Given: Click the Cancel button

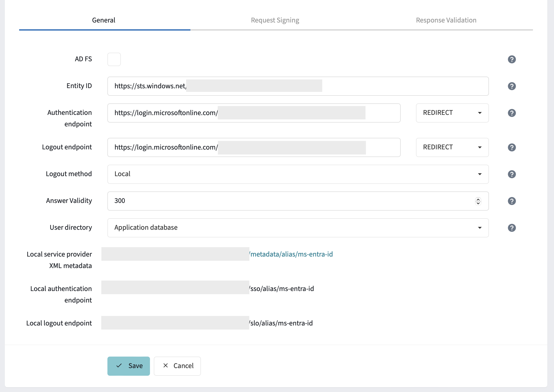Looking at the screenshot, I should coord(177,366).
